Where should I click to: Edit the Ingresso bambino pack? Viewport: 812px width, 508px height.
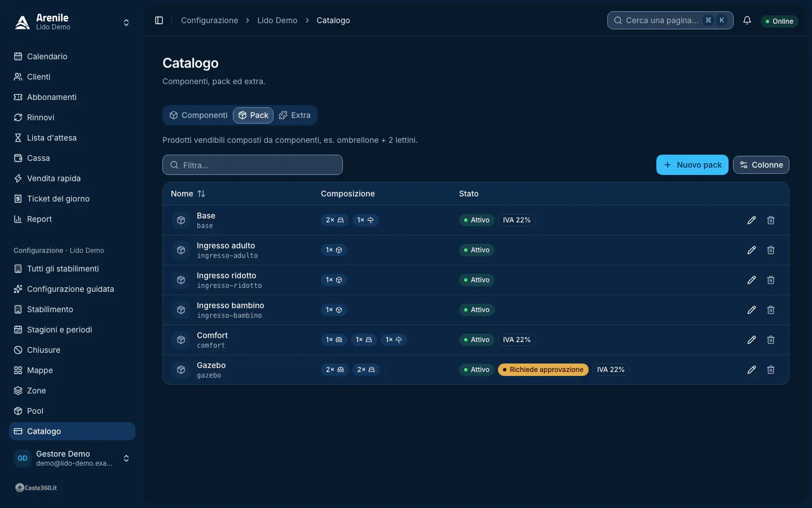coord(752,310)
